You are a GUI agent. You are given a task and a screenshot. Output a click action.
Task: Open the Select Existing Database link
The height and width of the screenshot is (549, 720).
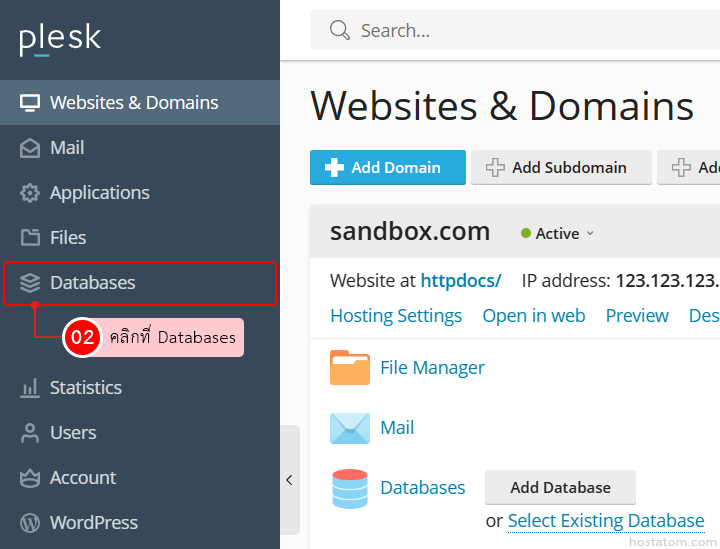605,521
